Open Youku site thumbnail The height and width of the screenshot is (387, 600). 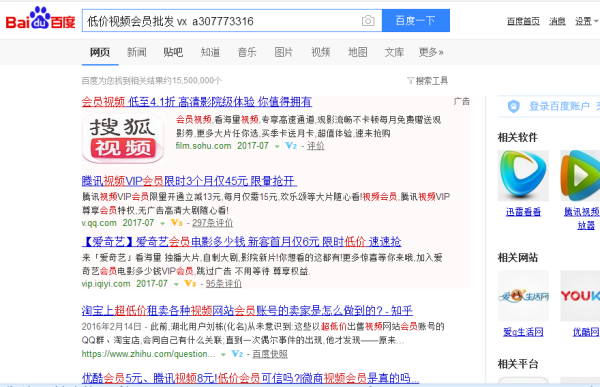coord(580,296)
